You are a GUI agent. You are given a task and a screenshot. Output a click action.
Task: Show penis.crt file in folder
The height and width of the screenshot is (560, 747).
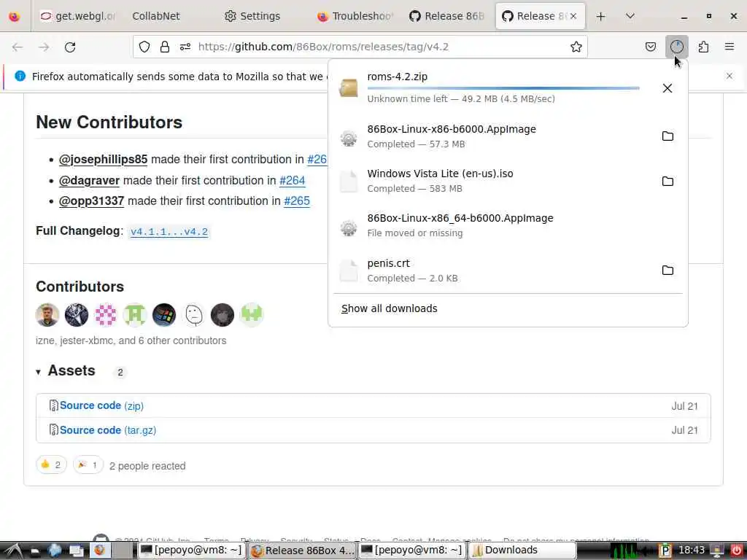[x=667, y=270]
